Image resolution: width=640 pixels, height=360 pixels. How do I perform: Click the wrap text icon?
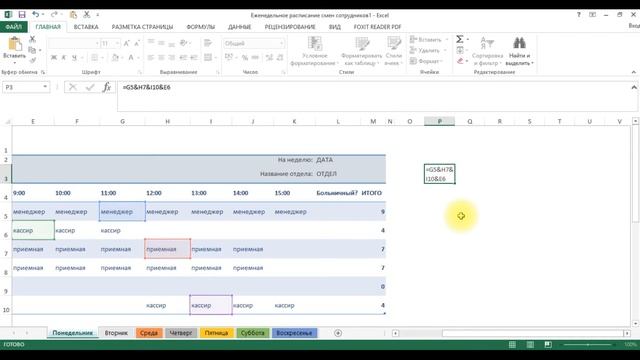[x=208, y=43]
